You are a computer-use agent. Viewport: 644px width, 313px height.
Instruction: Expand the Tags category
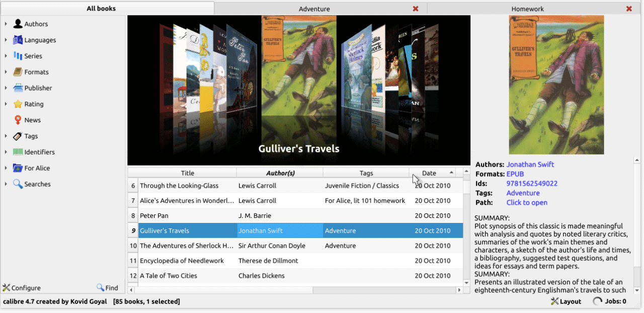point(6,136)
